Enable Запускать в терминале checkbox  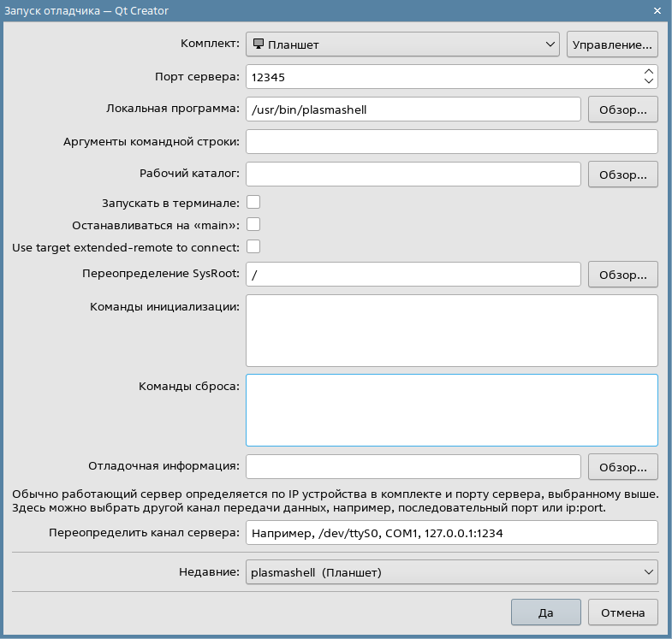(x=253, y=202)
